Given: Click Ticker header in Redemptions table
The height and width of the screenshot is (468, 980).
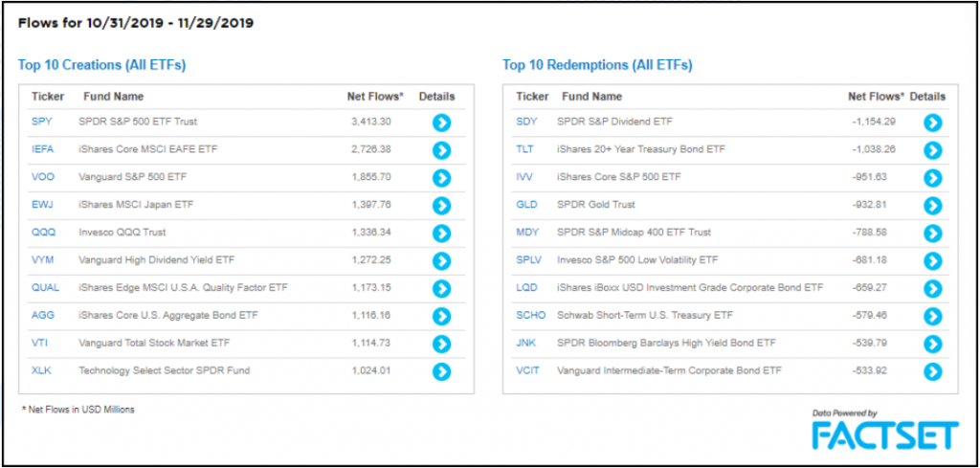Looking at the screenshot, I should coord(532,97).
